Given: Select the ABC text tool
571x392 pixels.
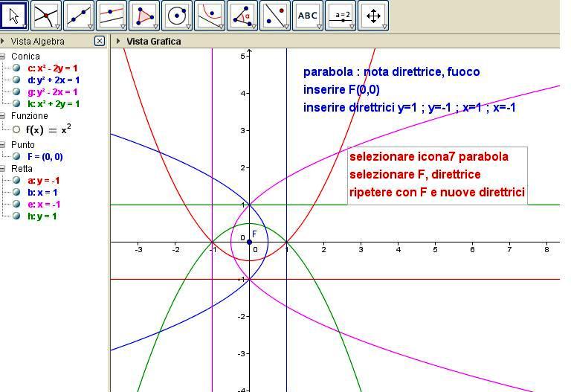Looking at the screenshot, I should (308, 16).
